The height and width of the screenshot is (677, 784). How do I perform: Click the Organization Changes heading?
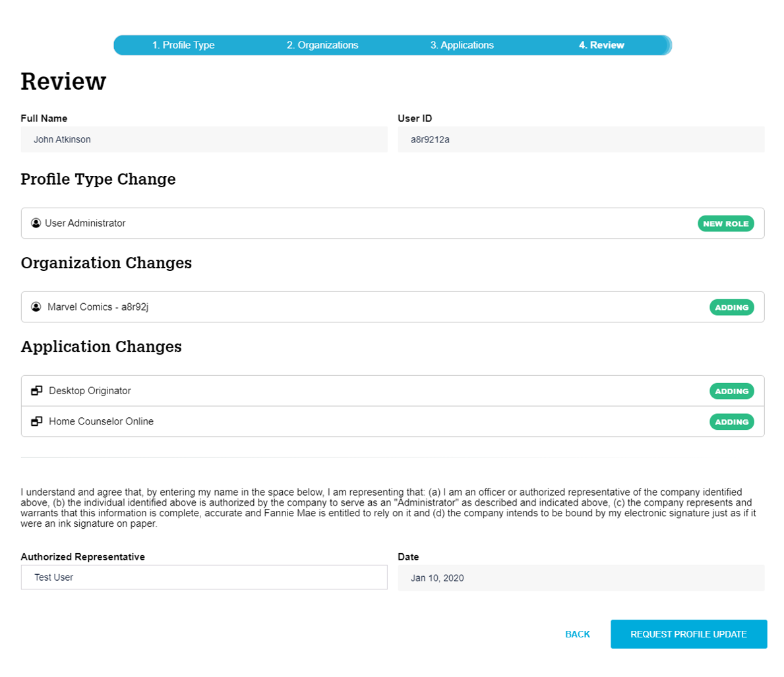tap(106, 262)
